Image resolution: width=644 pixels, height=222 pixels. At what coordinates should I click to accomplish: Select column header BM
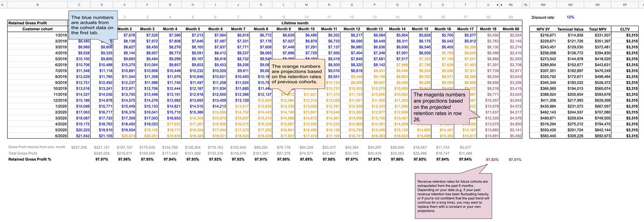pos(543,4)
